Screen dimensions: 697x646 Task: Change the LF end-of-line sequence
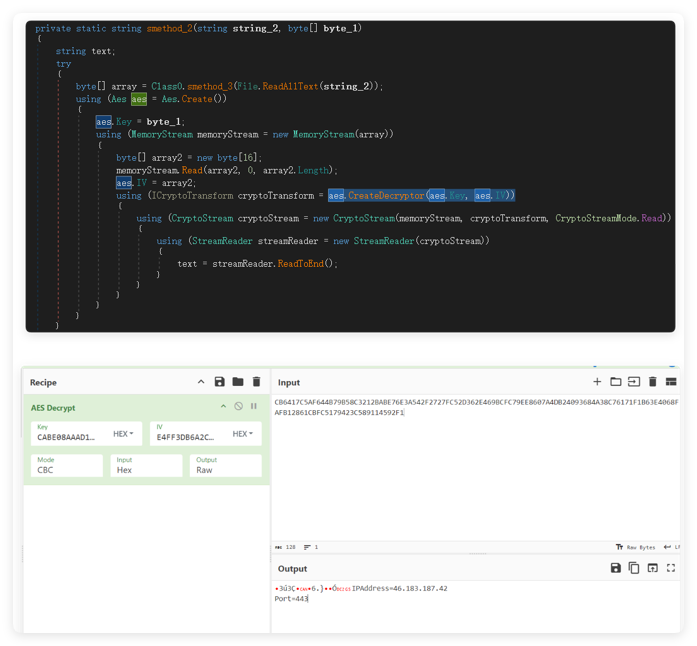click(x=672, y=547)
